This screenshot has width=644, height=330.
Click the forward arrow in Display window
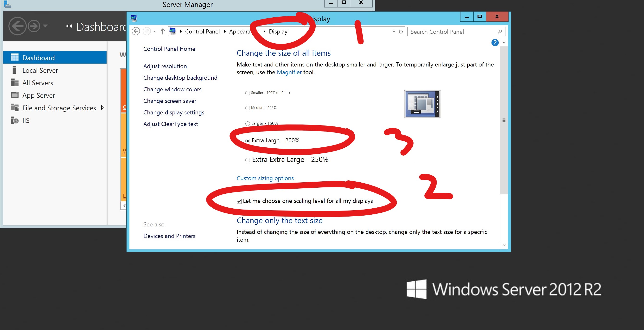click(x=147, y=32)
